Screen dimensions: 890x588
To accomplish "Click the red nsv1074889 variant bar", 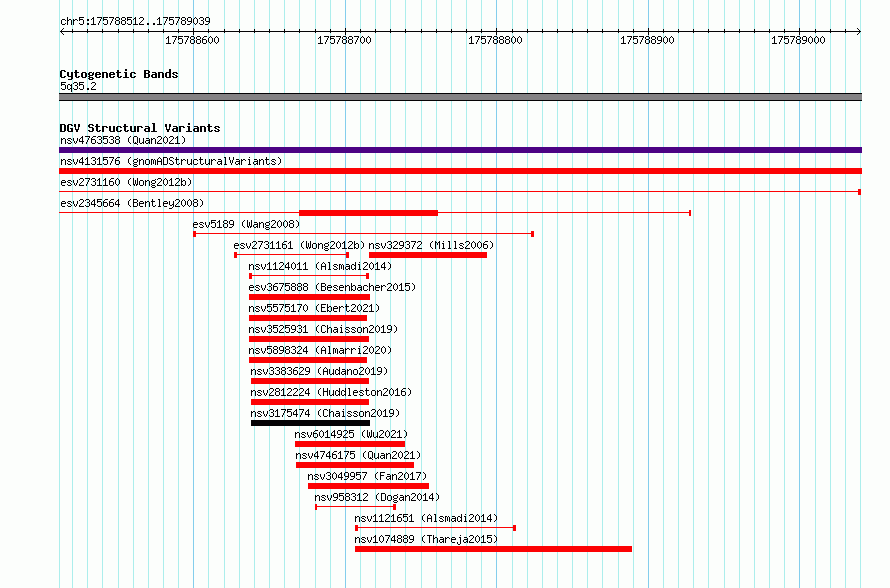I will click(493, 549).
